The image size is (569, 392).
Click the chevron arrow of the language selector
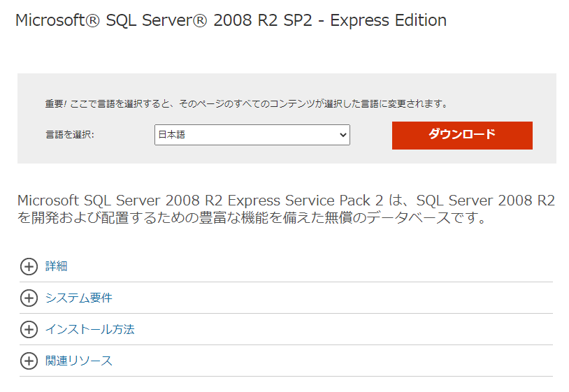coord(343,135)
